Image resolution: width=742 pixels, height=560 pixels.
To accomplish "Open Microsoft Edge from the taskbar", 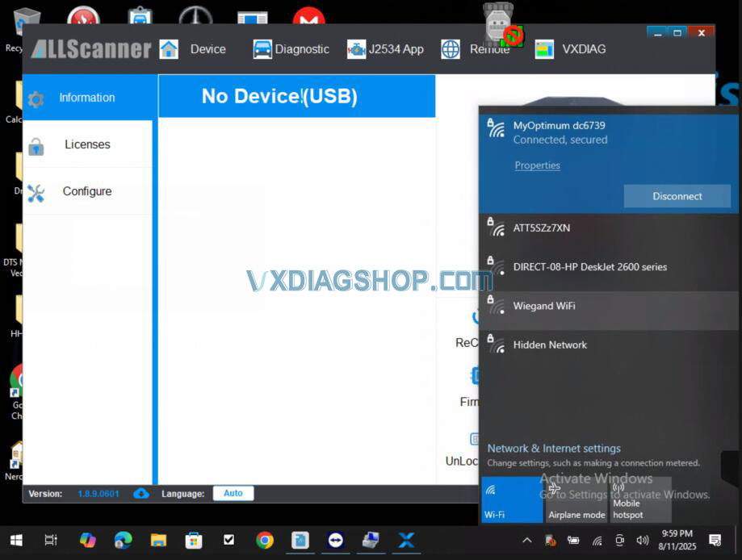I will pos(123,540).
